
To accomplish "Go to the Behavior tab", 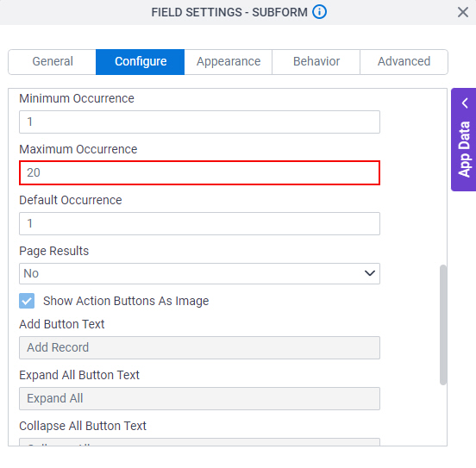I will [x=316, y=61].
